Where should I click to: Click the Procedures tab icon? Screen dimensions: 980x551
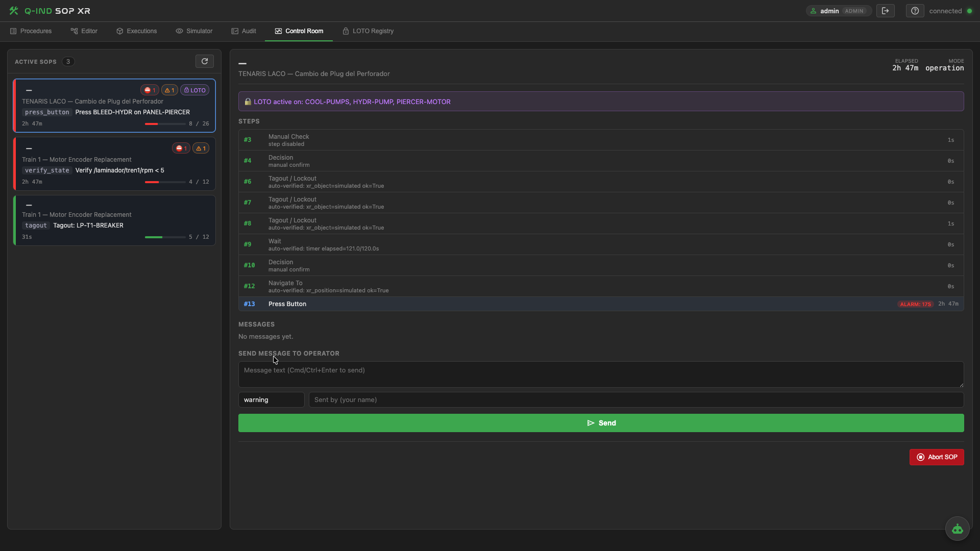point(13,31)
